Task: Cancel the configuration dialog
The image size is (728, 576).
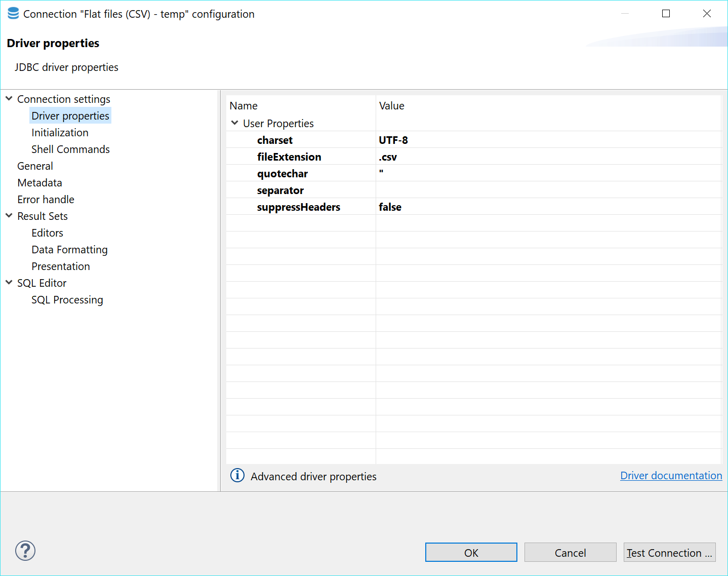Action: tap(570, 552)
